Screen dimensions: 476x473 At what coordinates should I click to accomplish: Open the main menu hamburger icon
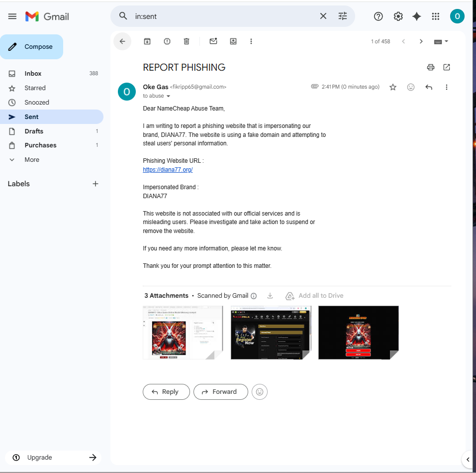tap(12, 16)
